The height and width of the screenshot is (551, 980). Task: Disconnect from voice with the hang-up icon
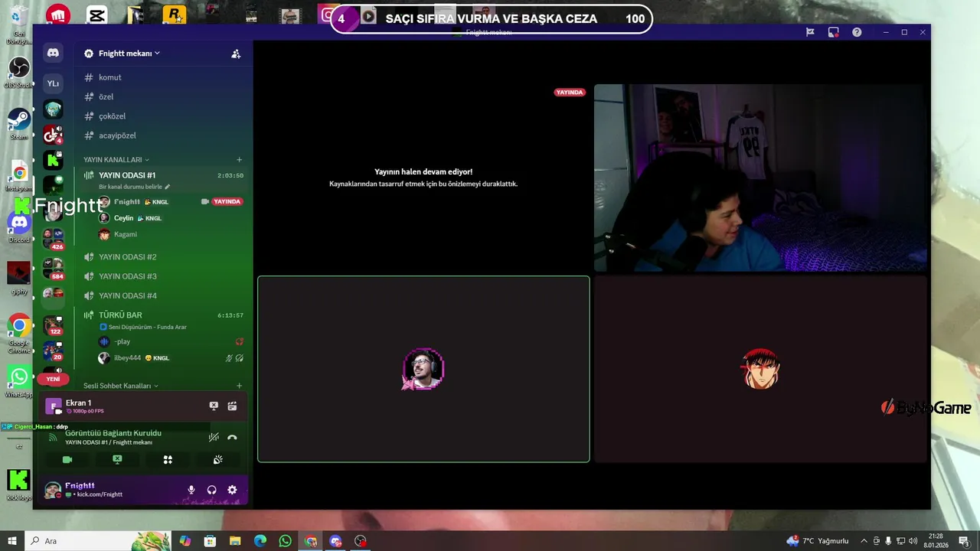pos(232,438)
